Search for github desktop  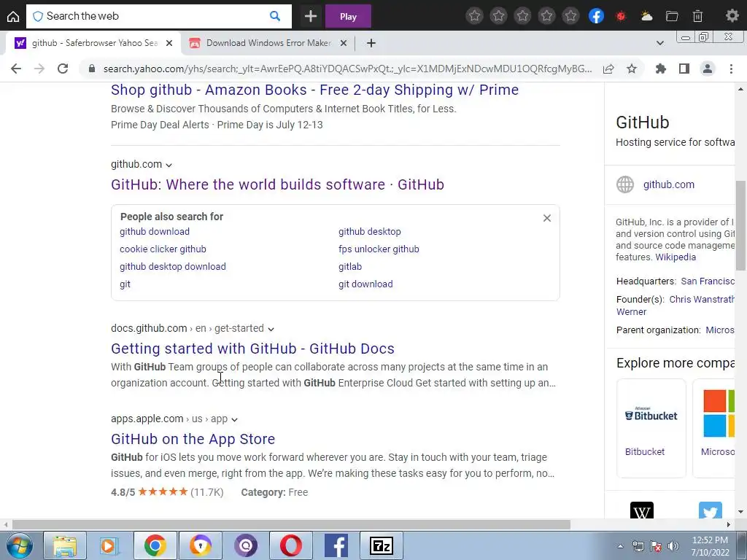pos(370,231)
